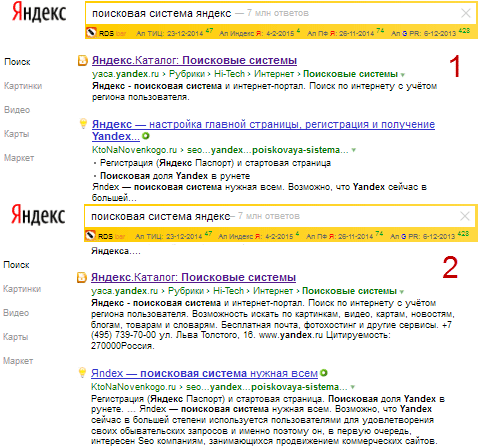Click Рубрики breadcrumb in upper result
The width and height of the screenshot is (478, 447).
click(187, 74)
